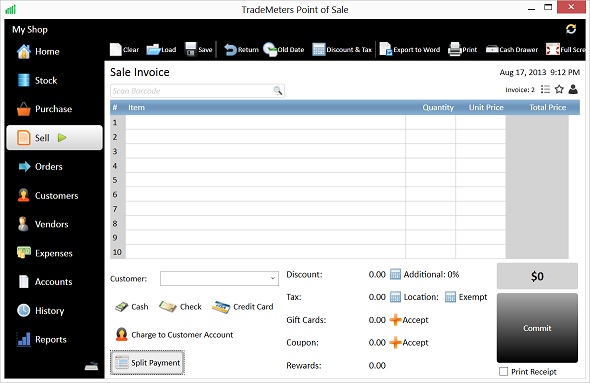Click the Accounts document icon
The height and width of the screenshot is (383, 590).
(x=24, y=281)
